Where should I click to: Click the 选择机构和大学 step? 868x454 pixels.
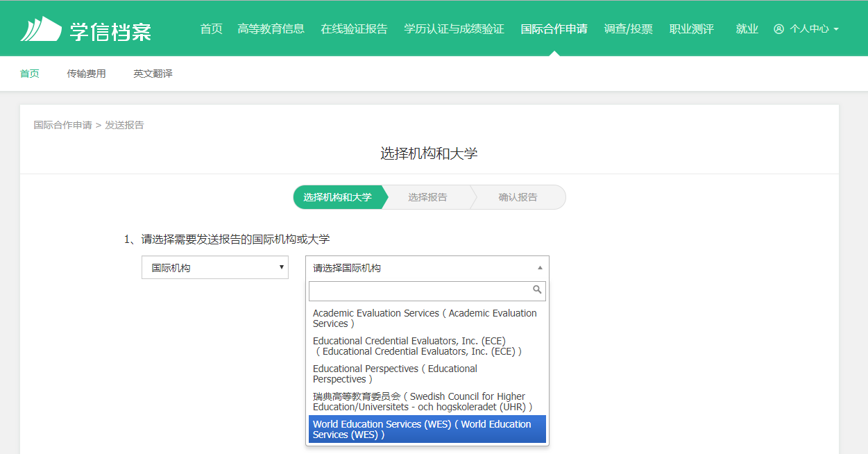click(x=337, y=197)
